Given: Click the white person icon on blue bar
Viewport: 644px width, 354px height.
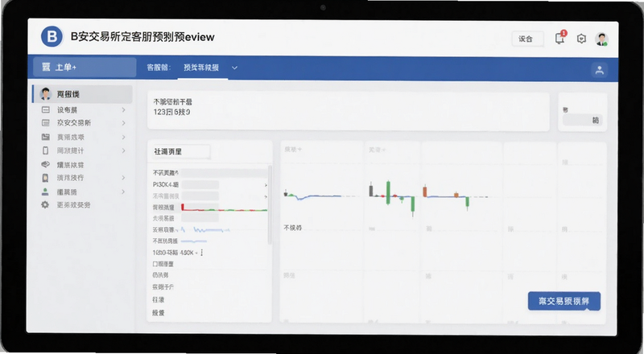Looking at the screenshot, I should pos(599,70).
